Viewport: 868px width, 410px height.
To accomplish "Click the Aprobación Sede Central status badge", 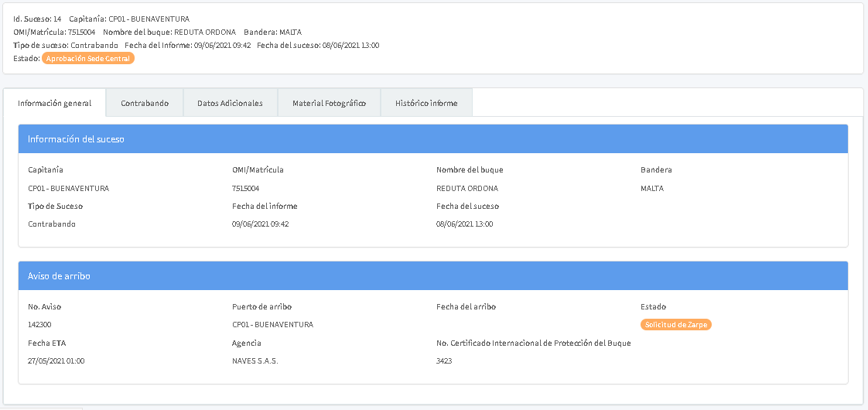I will [88, 59].
